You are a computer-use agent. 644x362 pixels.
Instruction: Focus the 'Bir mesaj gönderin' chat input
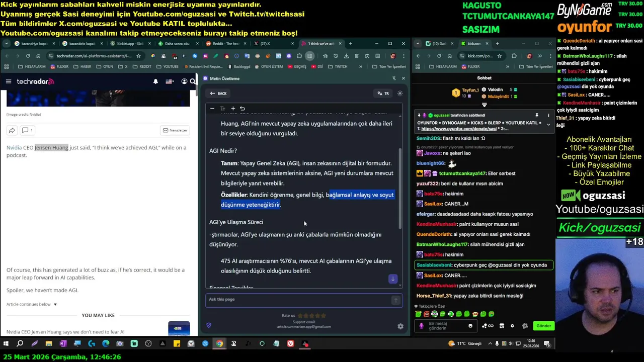[446, 326]
